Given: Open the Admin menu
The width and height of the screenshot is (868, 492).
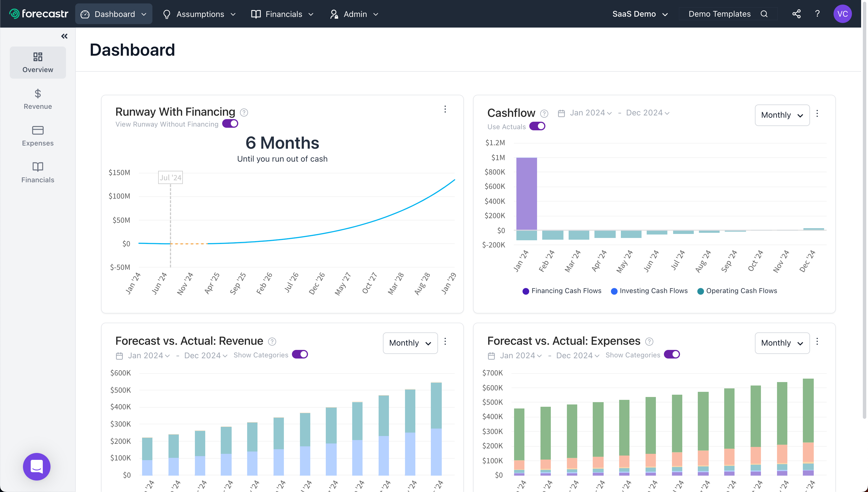Looking at the screenshot, I should click(354, 14).
